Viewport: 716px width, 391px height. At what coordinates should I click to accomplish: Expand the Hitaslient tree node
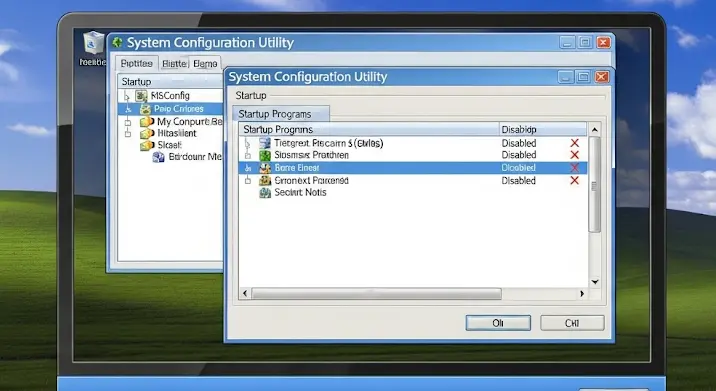(128, 134)
